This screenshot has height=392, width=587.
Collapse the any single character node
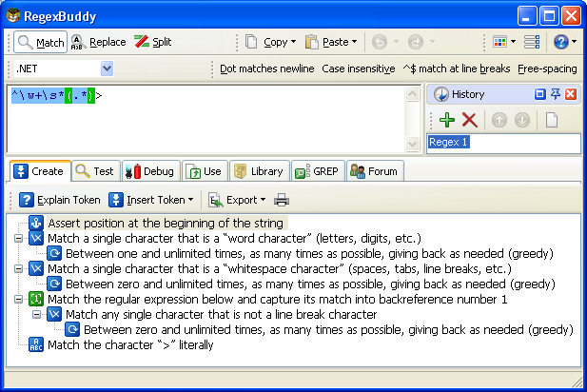point(36,314)
